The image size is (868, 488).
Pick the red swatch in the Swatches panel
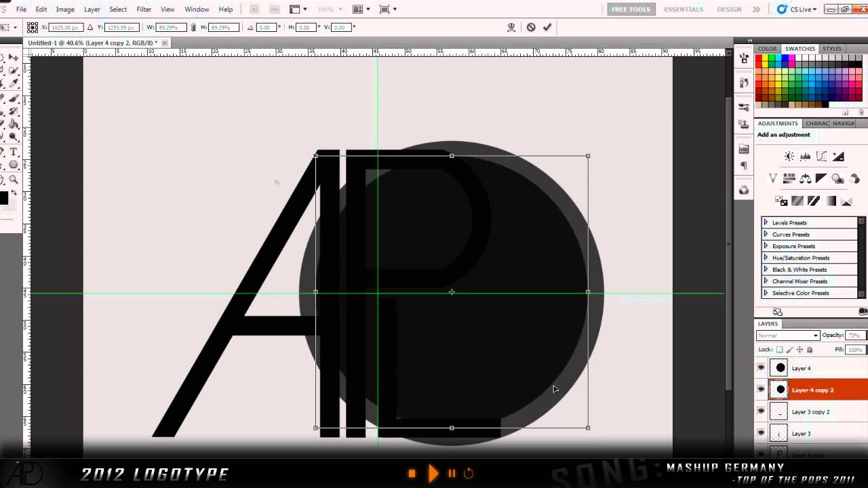click(759, 58)
